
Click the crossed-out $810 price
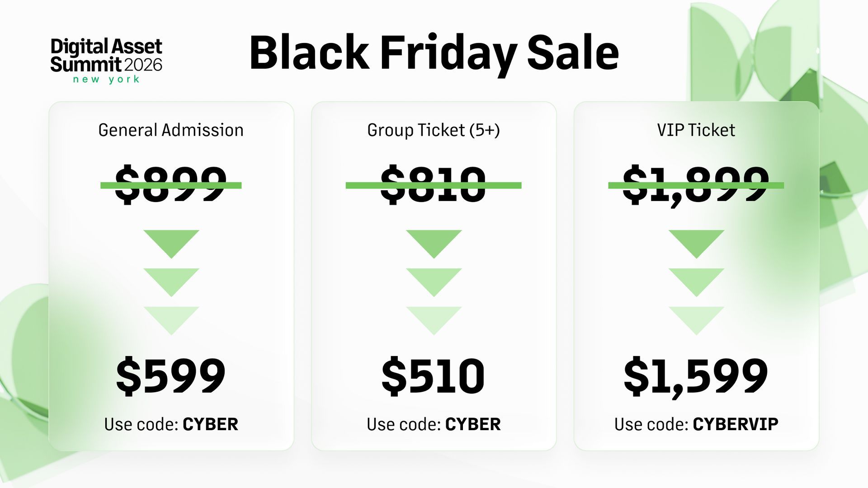coord(434,184)
